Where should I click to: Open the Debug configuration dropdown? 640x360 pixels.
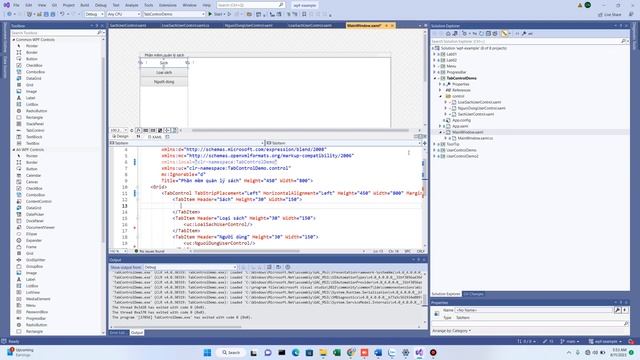(x=94, y=14)
